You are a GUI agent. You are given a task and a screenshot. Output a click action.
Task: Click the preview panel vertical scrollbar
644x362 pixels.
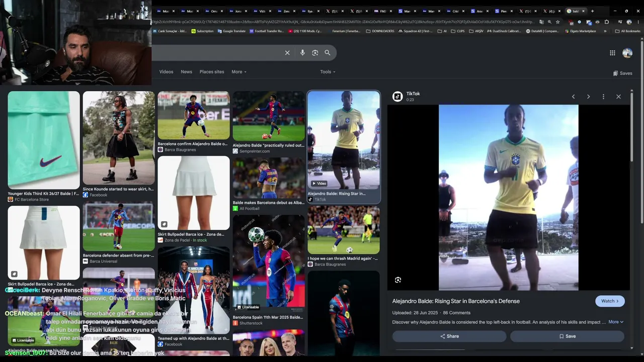point(632,127)
